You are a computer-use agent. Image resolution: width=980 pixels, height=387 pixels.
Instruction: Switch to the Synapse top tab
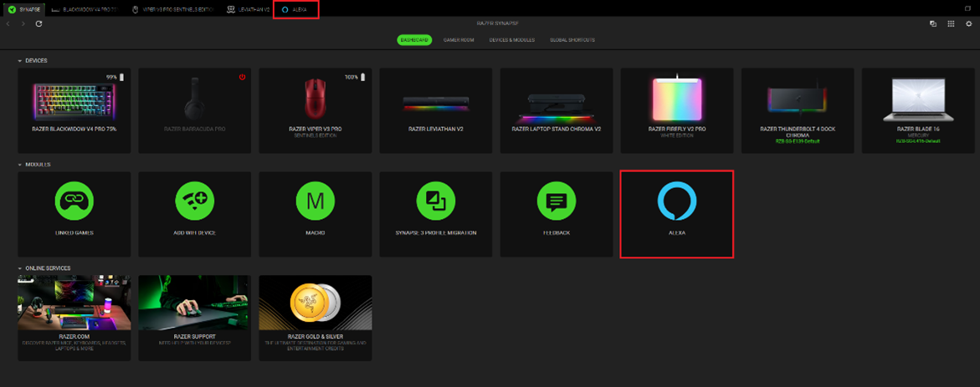click(x=24, y=9)
